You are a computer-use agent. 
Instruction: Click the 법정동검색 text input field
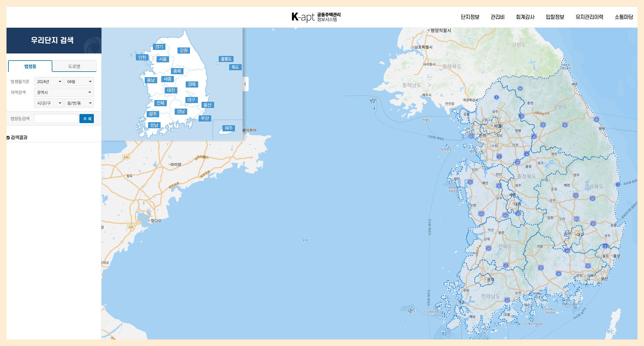pos(56,119)
